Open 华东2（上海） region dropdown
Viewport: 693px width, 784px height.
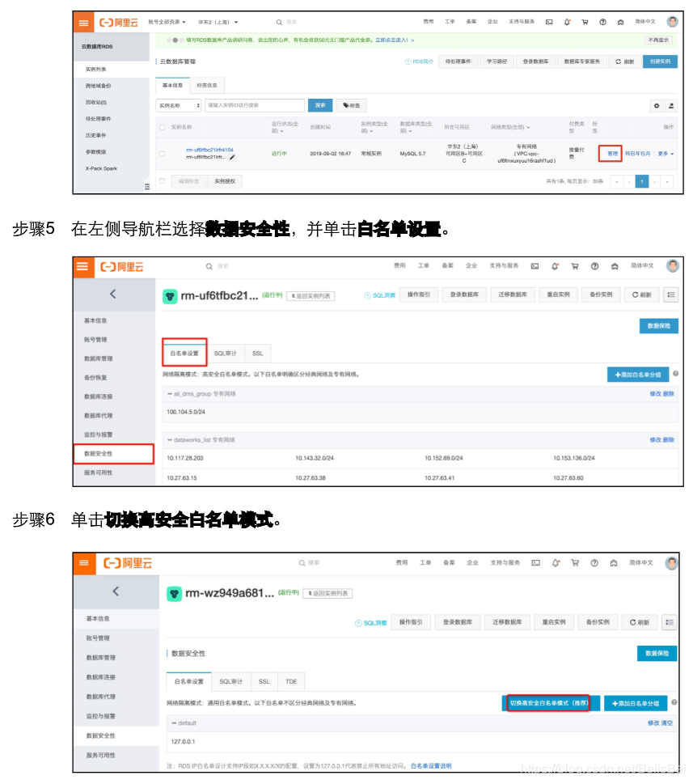(218, 22)
